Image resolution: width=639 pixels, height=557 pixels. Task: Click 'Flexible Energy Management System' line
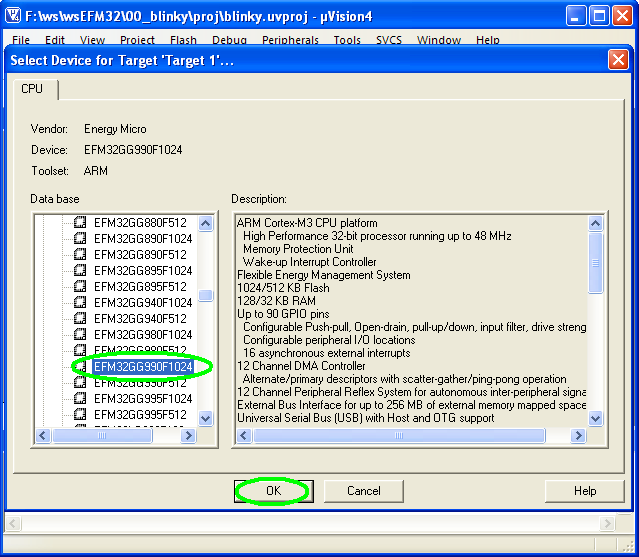324,275
